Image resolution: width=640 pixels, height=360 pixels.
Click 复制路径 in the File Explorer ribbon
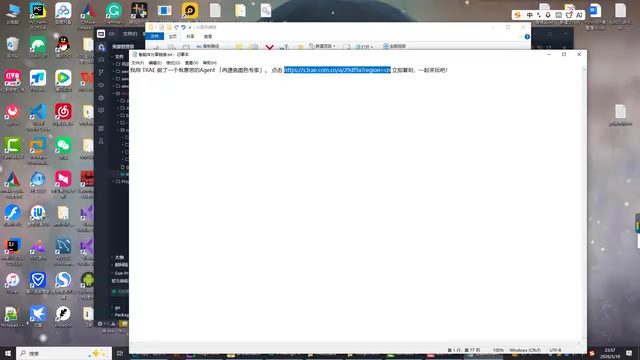click(x=208, y=47)
